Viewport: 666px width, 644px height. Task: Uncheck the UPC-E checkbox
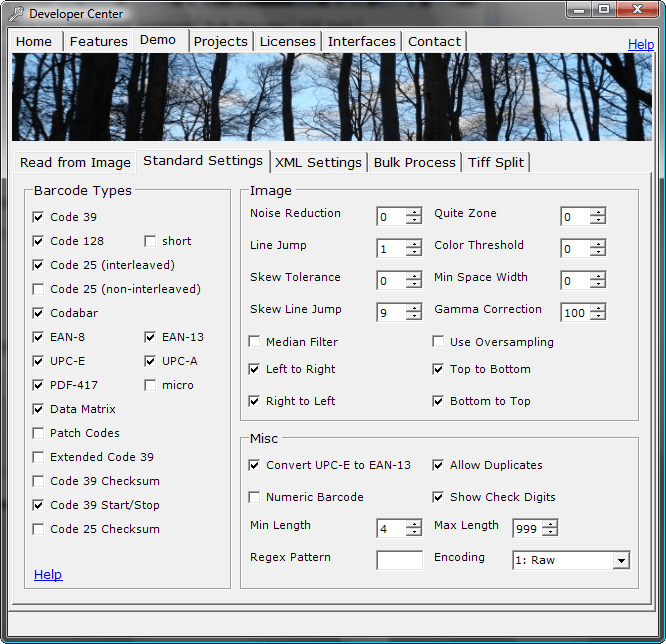[38, 361]
